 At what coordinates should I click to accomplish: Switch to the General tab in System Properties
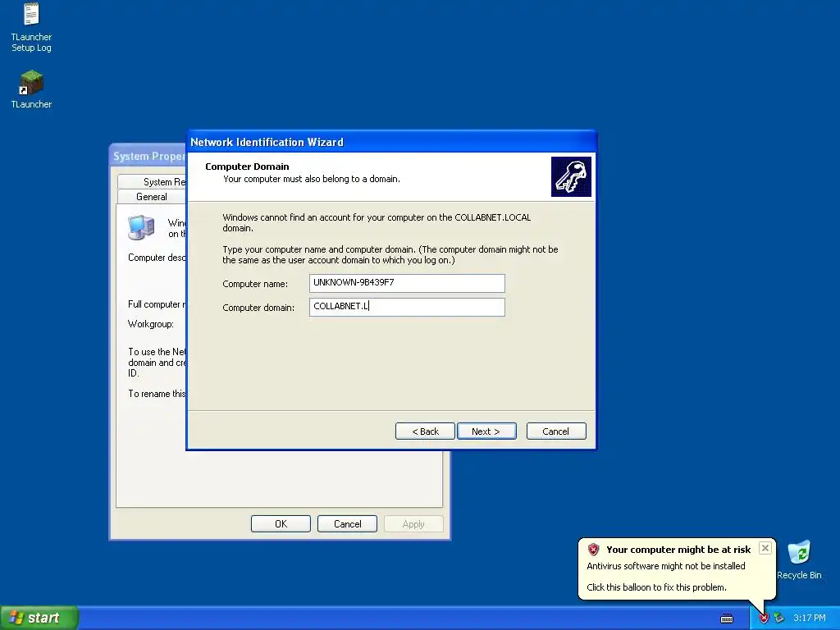coord(152,197)
